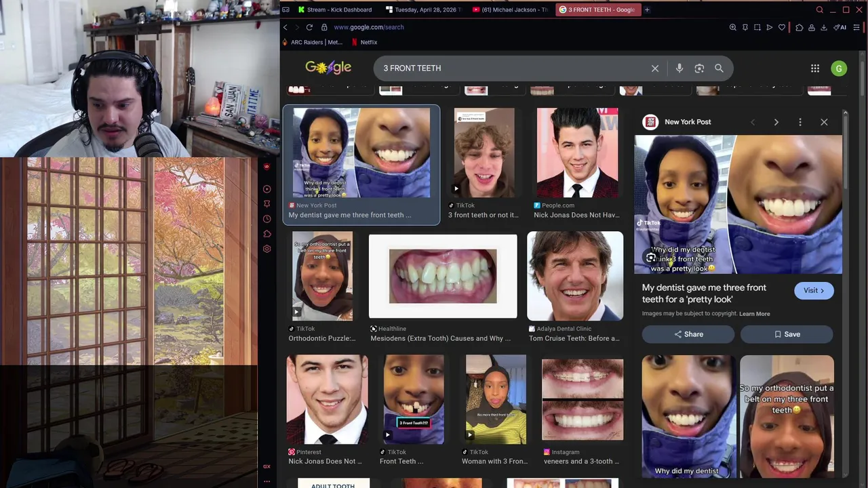Click the browser back arrow
Screen dimensions: 868x488
285,27
